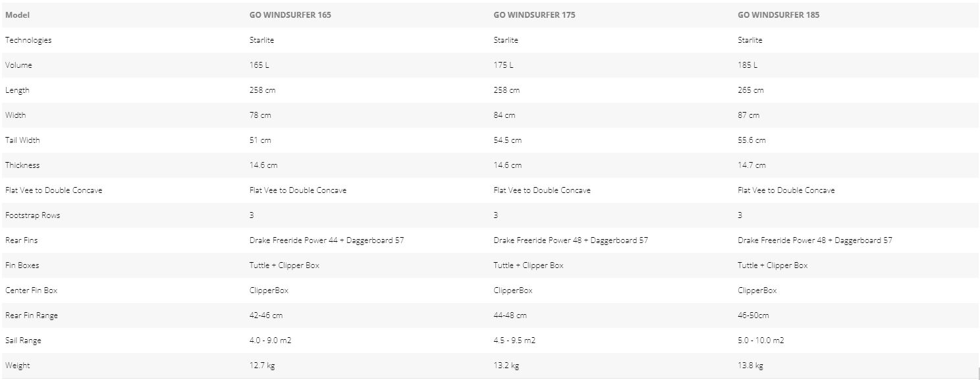Click the 185 L volume value

tap(748, 65)
